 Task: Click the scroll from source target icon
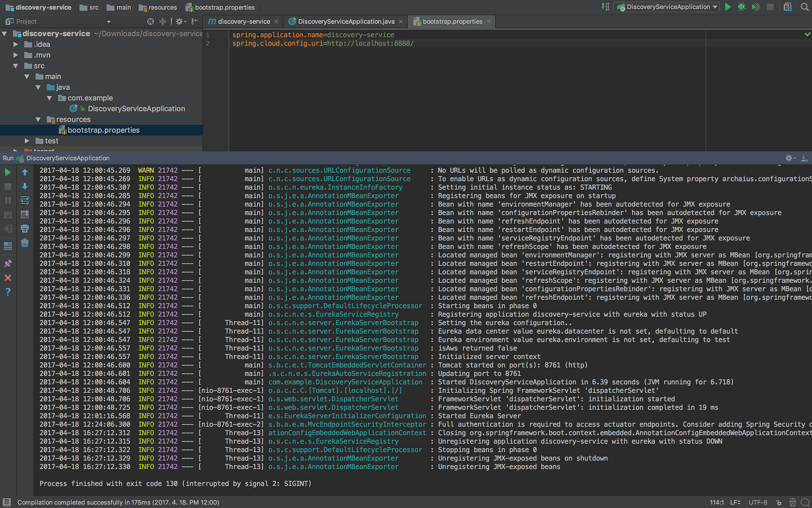click(151, 21)
